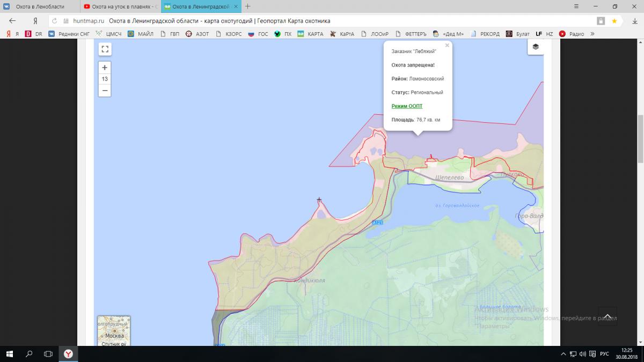Viewport: 644px width, 362px height.
Task: Reload the page with refresh icon
Action: point(54,21)
